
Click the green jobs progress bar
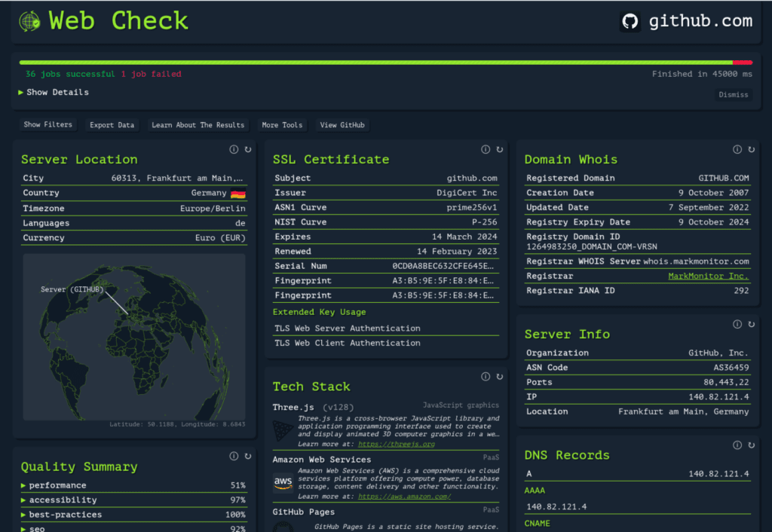tap(375, 63)
